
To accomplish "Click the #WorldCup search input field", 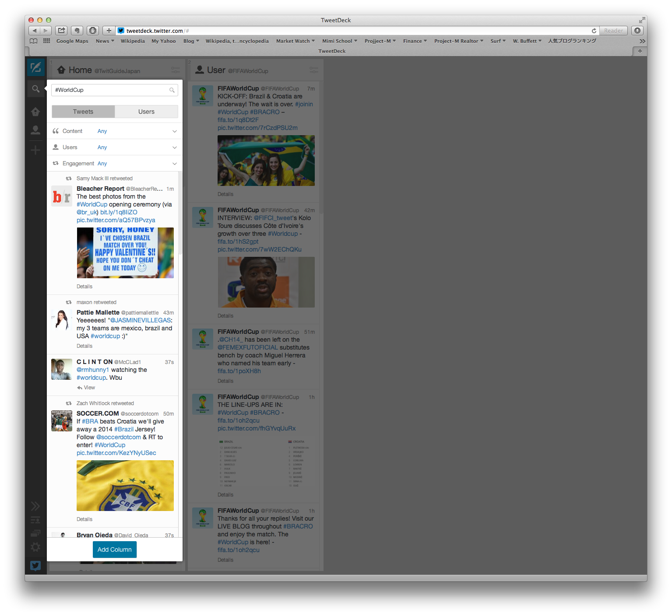I will (115, 90).
